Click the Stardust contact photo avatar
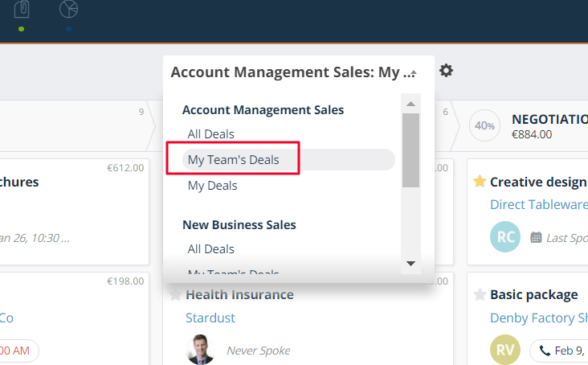This screenshot has width=588, height=365. click(x=201, y=350)
